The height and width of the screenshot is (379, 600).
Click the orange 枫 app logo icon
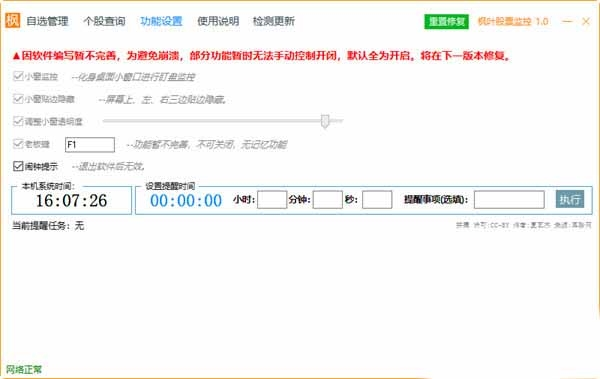click(x=12, y=20)
